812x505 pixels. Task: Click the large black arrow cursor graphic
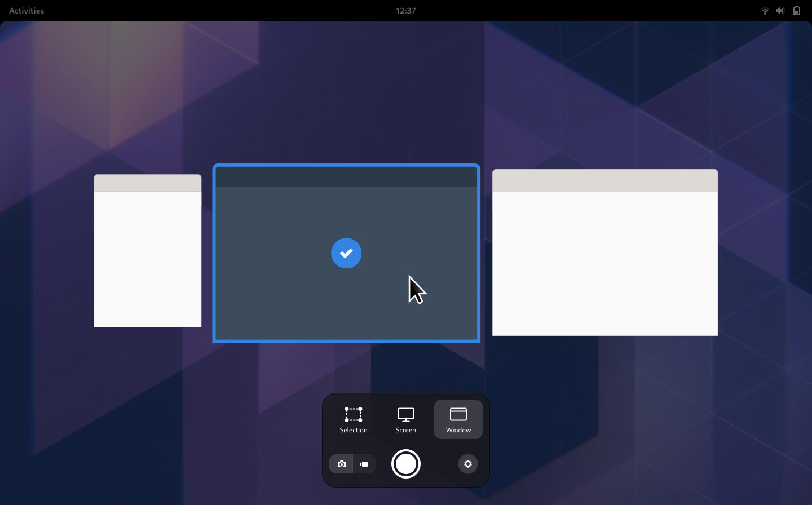[x=416, y=290]
